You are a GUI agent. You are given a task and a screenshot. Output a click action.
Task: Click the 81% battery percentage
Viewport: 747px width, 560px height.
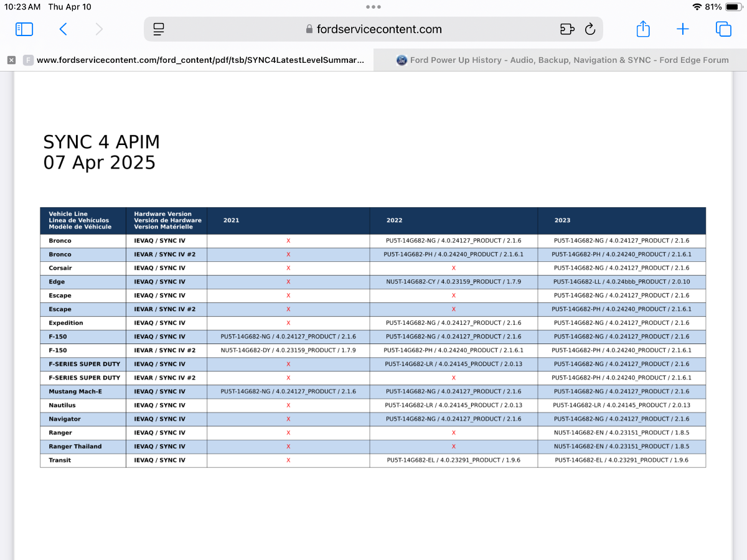[x=713, y=7]
